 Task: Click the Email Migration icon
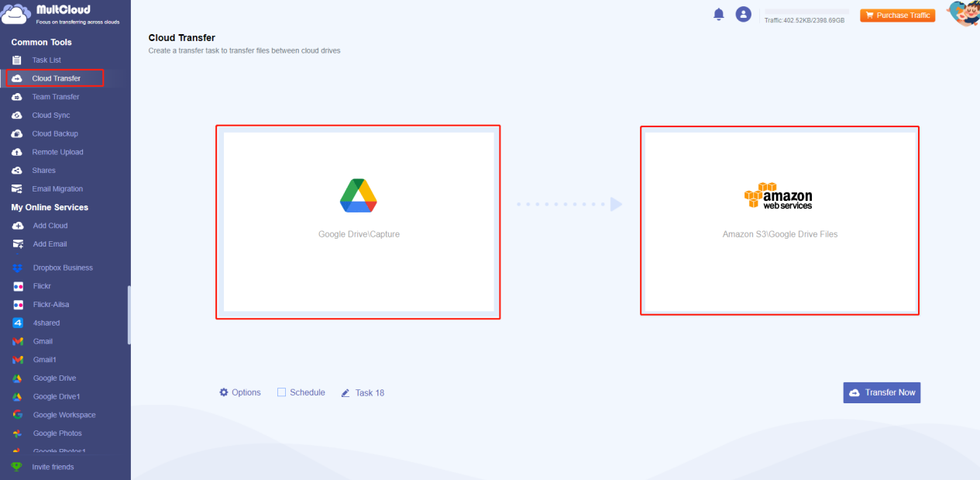pos(17,188)
